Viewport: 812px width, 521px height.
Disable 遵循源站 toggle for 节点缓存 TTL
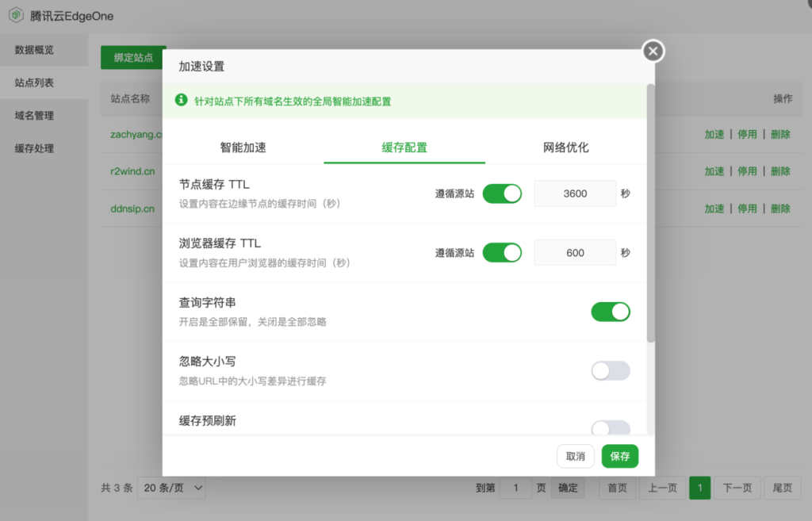[x=502, y=193]
